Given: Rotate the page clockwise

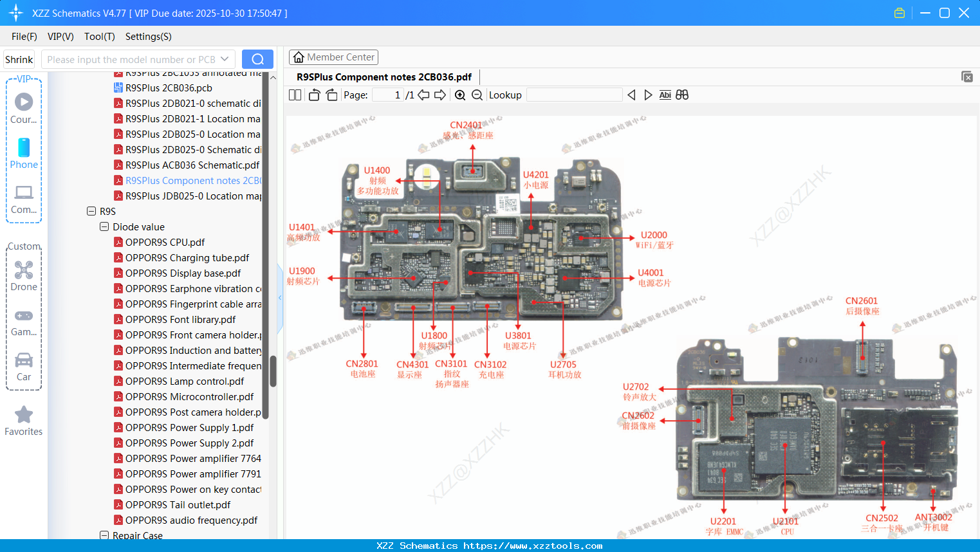Looking at the screenshot, I should point(331,95).
